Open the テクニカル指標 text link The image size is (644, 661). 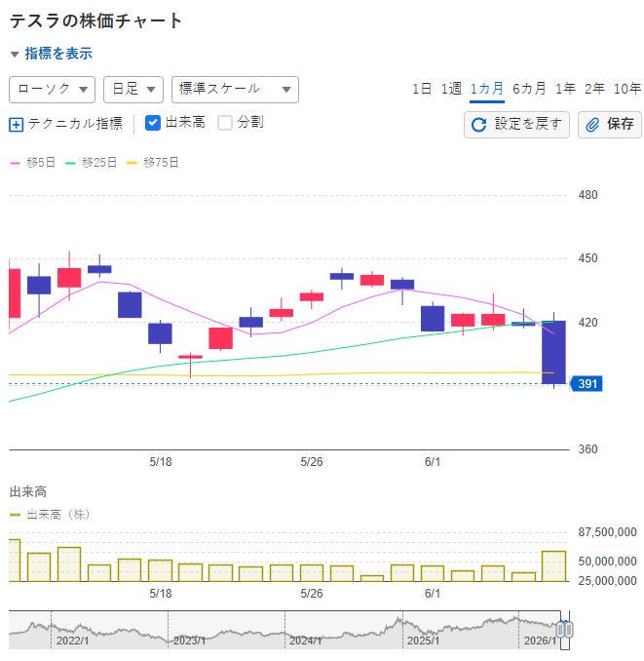pos(75,124)
